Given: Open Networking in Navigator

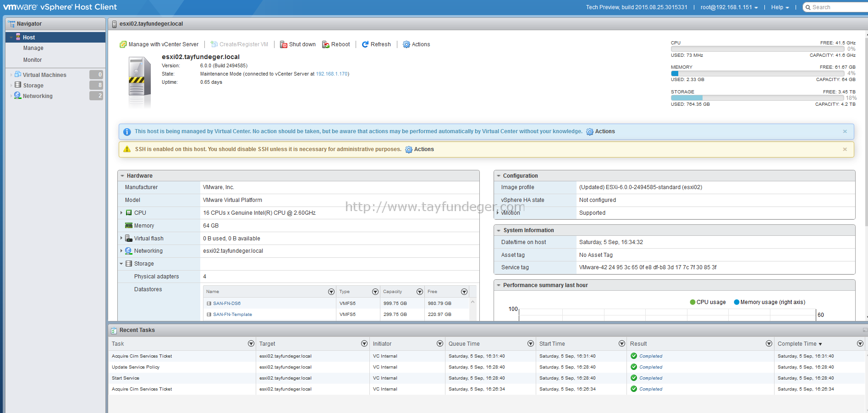Looking at the screenshot, I should (x=38, y=96).
